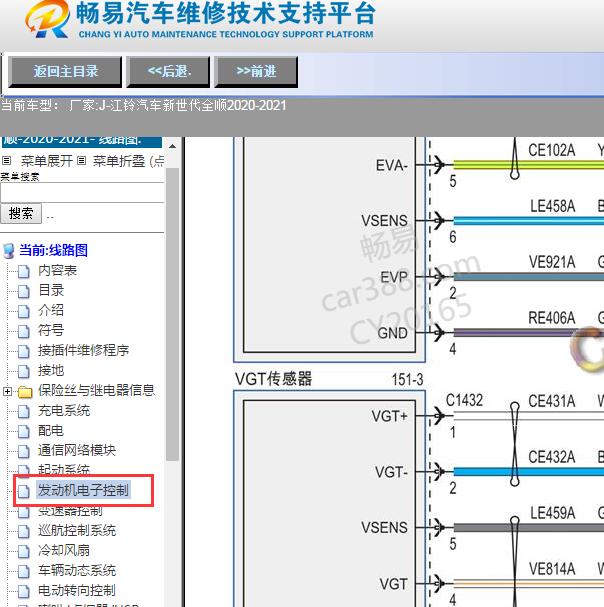Click wire label LE459A
Viewport: 604px width, 607px height.
click(553, 513)
